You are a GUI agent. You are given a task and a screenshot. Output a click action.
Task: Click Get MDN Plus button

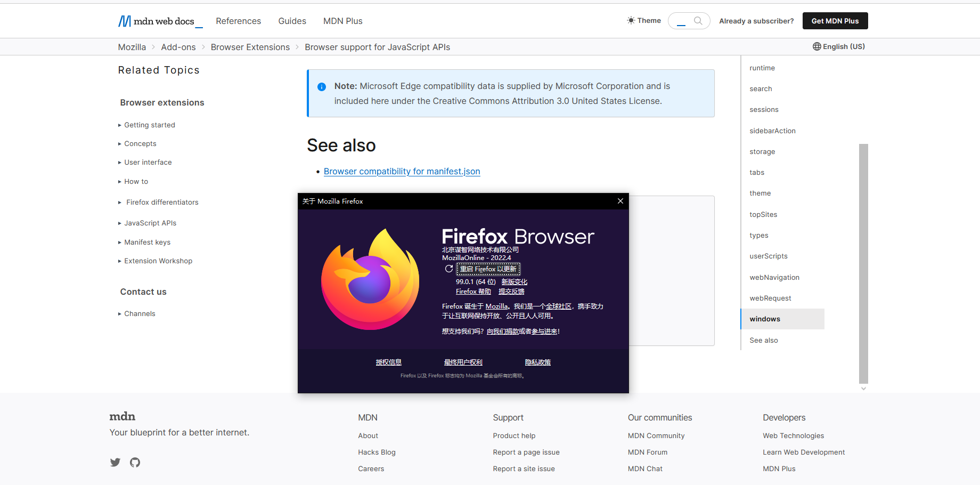pyautogui.click(x=835, y=21)
